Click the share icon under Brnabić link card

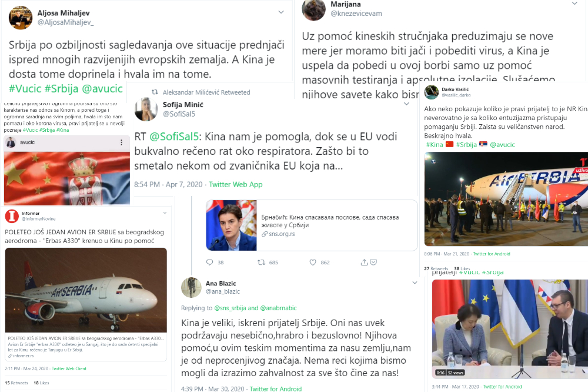[364, 262]
